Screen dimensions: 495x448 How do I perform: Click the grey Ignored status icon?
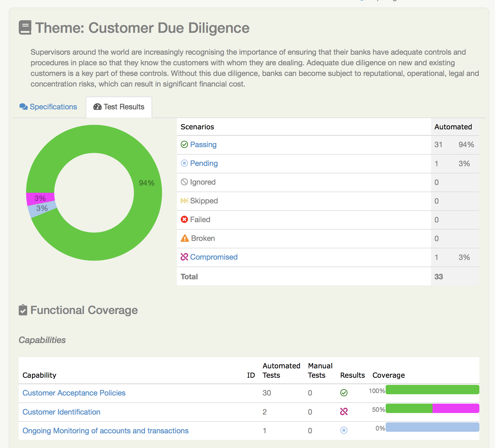(x=184, y=182)
